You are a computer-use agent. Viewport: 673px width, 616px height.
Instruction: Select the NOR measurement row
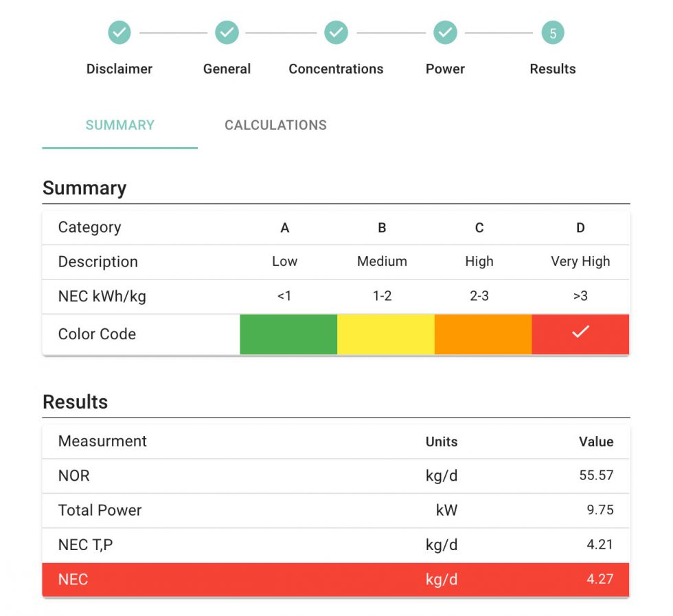tap(335, 476)
